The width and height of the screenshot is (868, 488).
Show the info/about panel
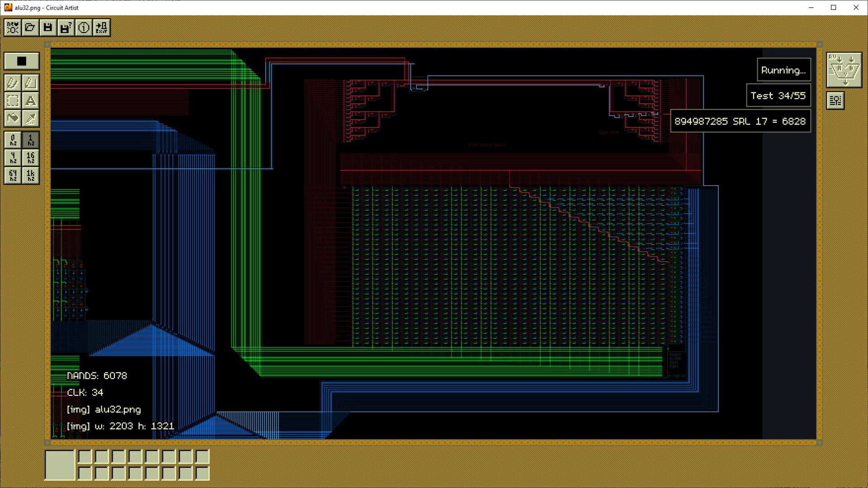(x=84, y=27)
